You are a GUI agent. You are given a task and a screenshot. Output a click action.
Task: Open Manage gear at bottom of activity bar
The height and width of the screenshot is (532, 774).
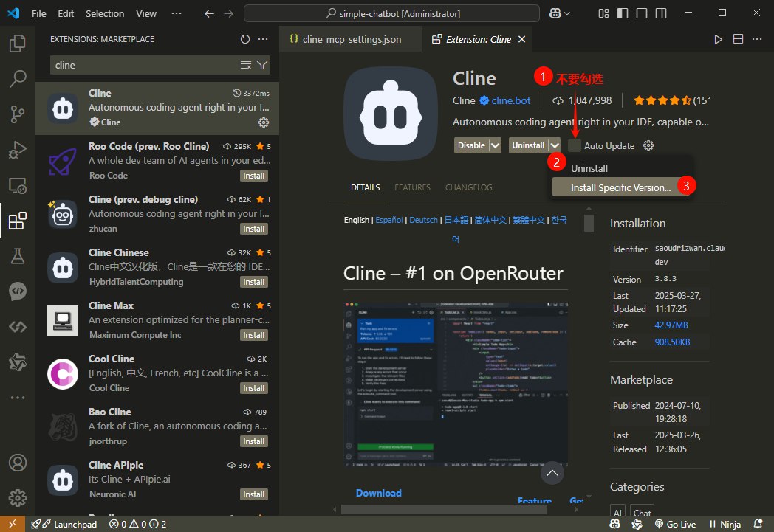click(17, 497)
